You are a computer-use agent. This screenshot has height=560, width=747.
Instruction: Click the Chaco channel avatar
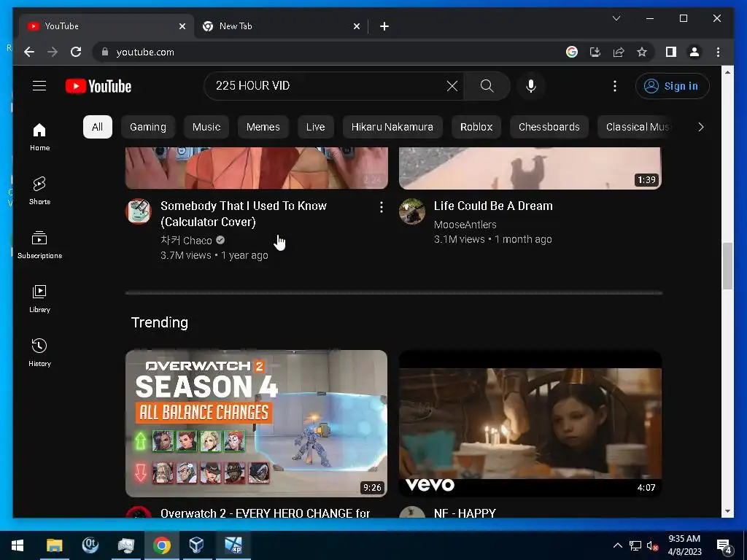(139, 211)
